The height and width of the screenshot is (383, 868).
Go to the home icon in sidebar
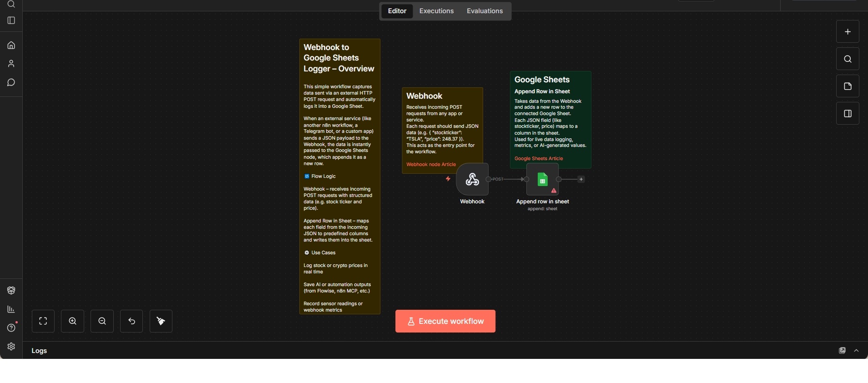[x=11, y=45]
